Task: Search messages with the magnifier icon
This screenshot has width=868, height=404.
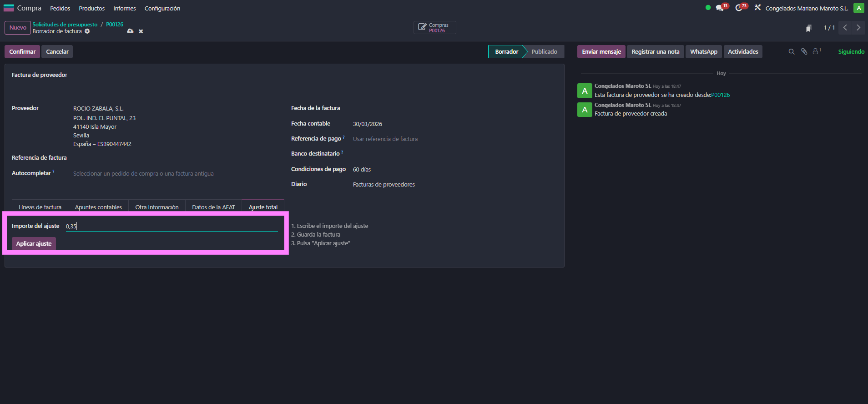Action: tap(792, 52)
